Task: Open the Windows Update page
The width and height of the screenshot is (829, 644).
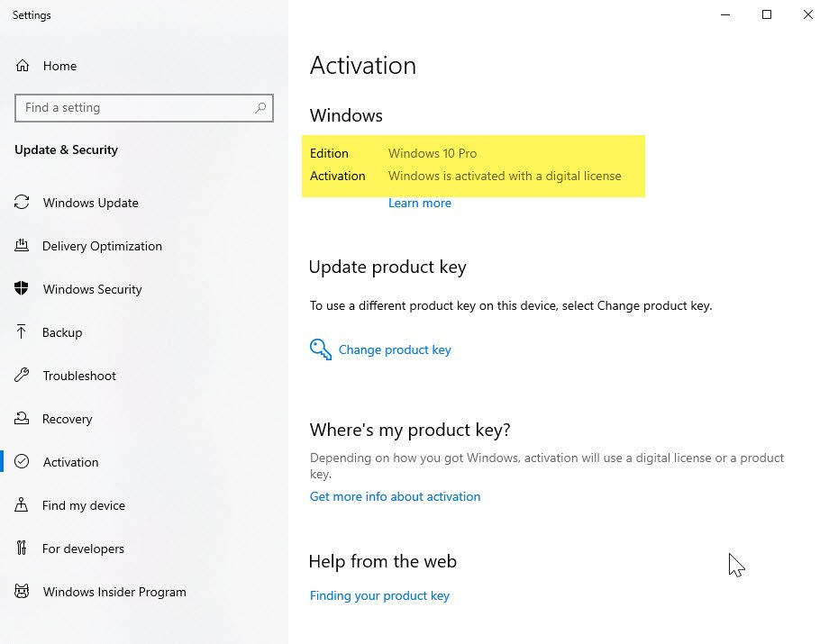Action: click(x=90, y=203)
